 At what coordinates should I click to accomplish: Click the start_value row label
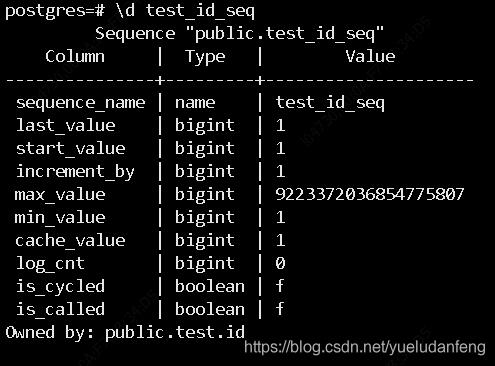click(71, 149)
